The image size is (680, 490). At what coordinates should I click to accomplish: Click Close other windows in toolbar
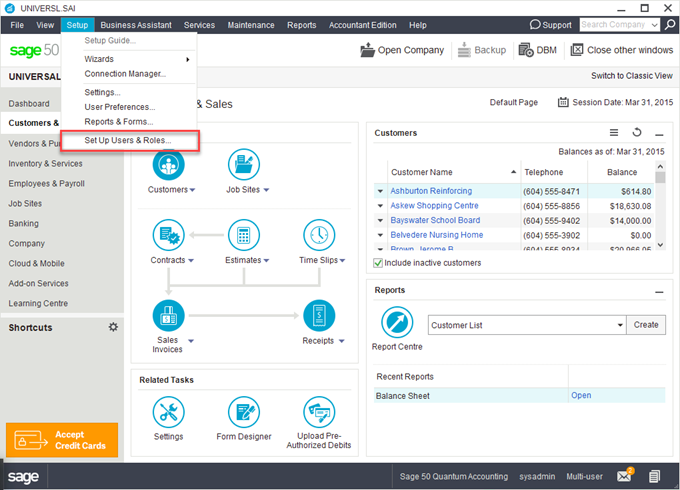pos(622,50)
